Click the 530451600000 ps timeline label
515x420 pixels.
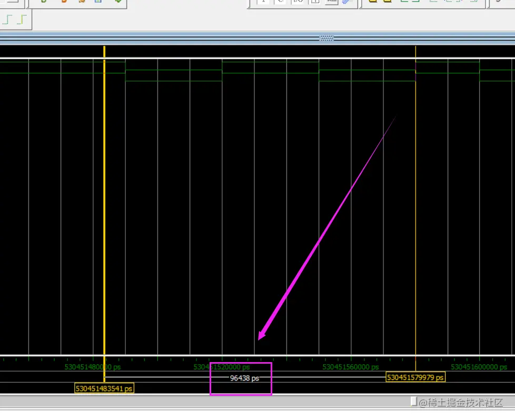[x=479, y=367]
